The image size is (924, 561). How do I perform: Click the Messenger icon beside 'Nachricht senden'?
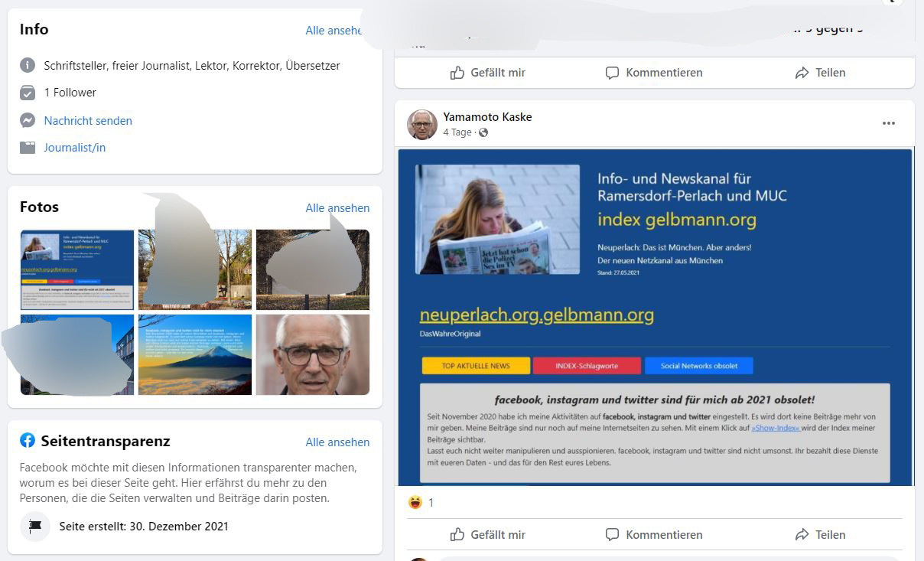28,120
